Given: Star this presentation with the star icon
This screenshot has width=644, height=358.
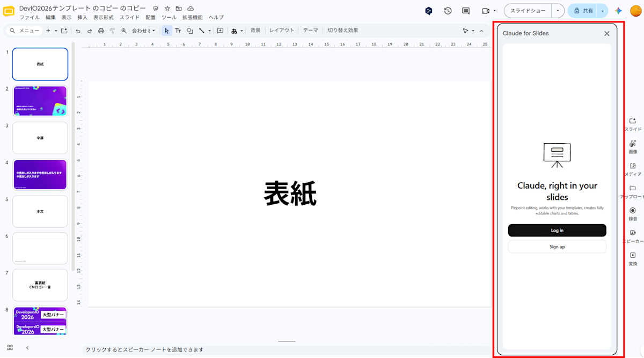Looking at the screenshot, I should click(167, 9).
